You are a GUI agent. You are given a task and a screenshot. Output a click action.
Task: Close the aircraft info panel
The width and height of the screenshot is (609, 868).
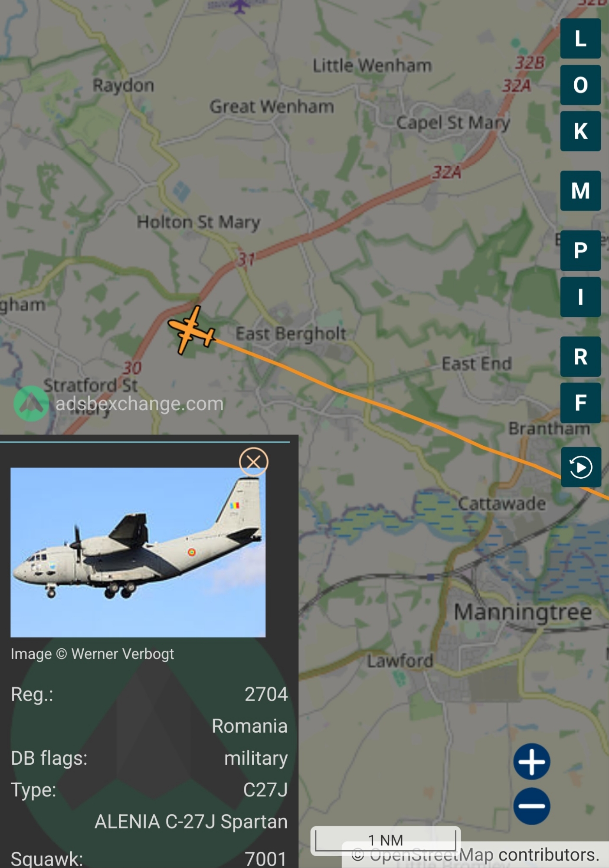254,462
